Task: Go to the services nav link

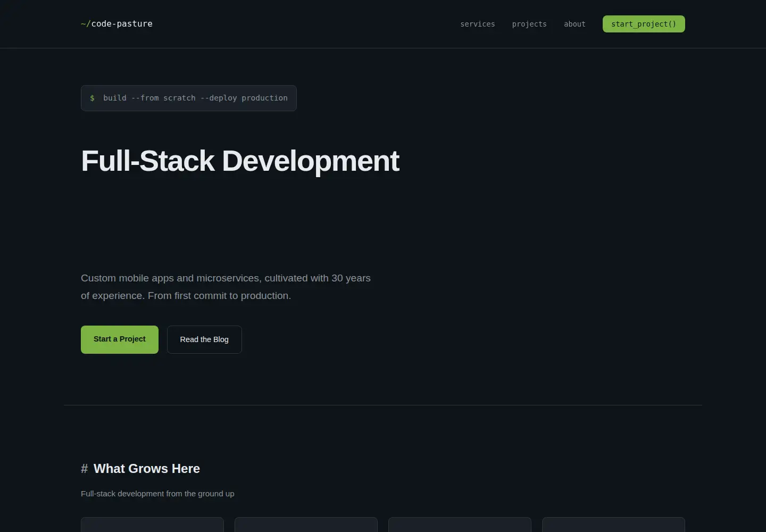Action: point(478,24)
